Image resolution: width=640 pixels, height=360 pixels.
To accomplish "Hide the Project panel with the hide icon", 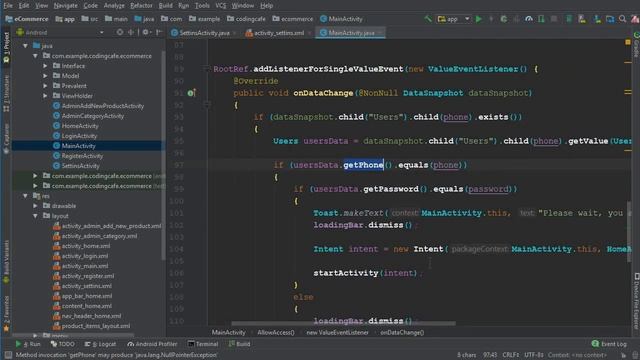I will [159, 32].
